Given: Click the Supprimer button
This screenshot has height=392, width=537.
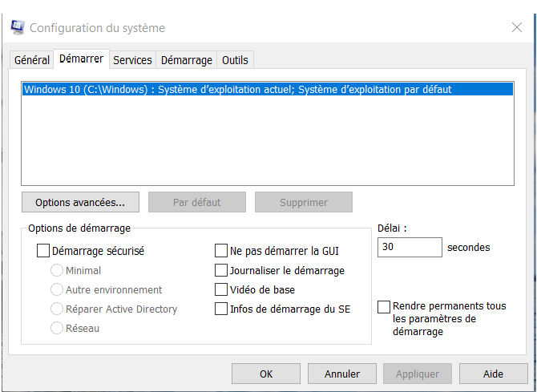Looking at the screenshot, I should [x=304, y=202].
